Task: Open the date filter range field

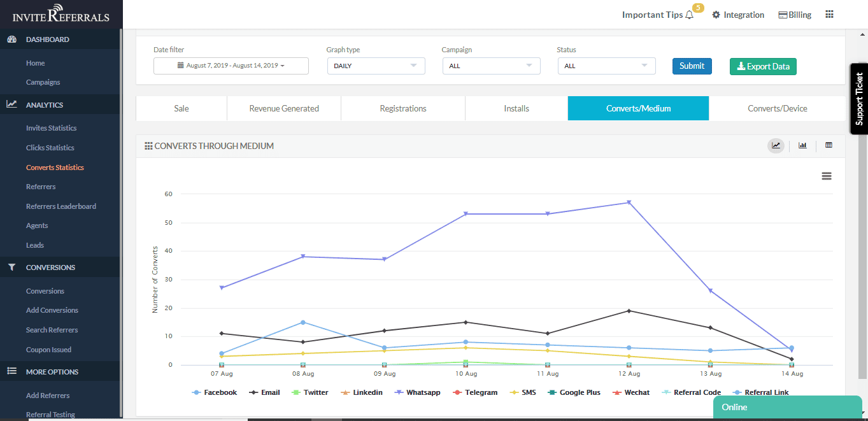Action: (231, 66)
